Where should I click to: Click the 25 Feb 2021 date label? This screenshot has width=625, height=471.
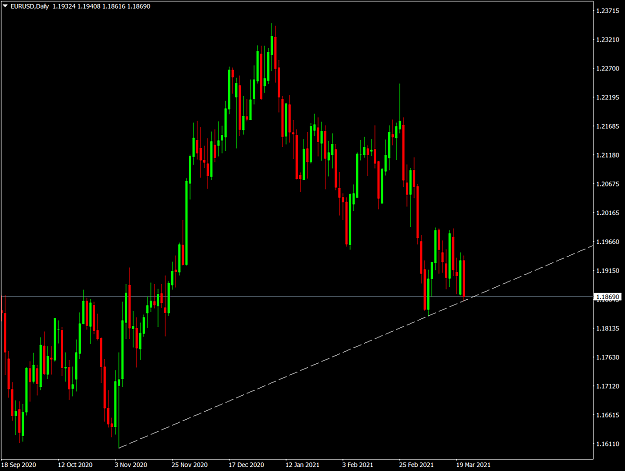[416, 465]
